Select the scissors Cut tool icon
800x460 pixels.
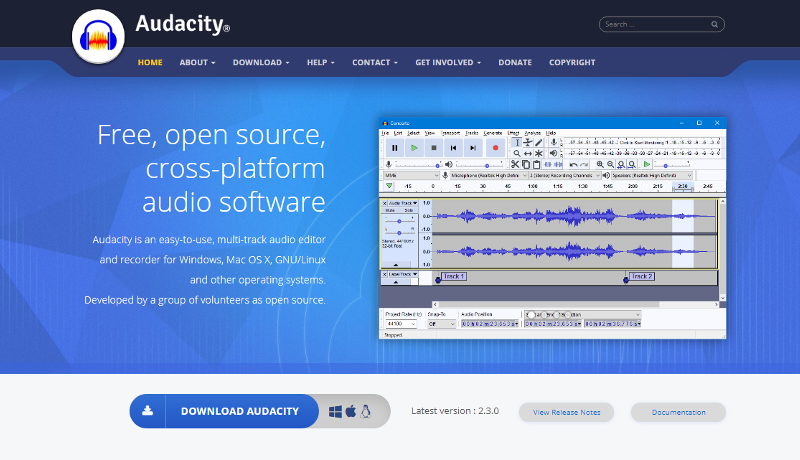click(515, 164)
